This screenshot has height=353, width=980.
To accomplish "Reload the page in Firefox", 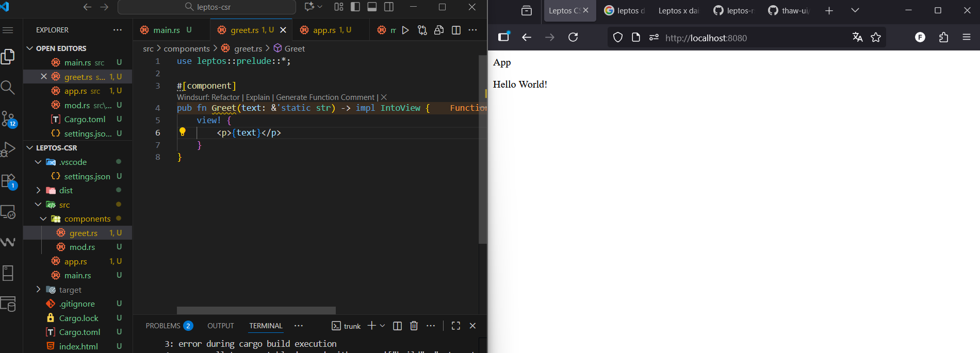I will (573, 37).
